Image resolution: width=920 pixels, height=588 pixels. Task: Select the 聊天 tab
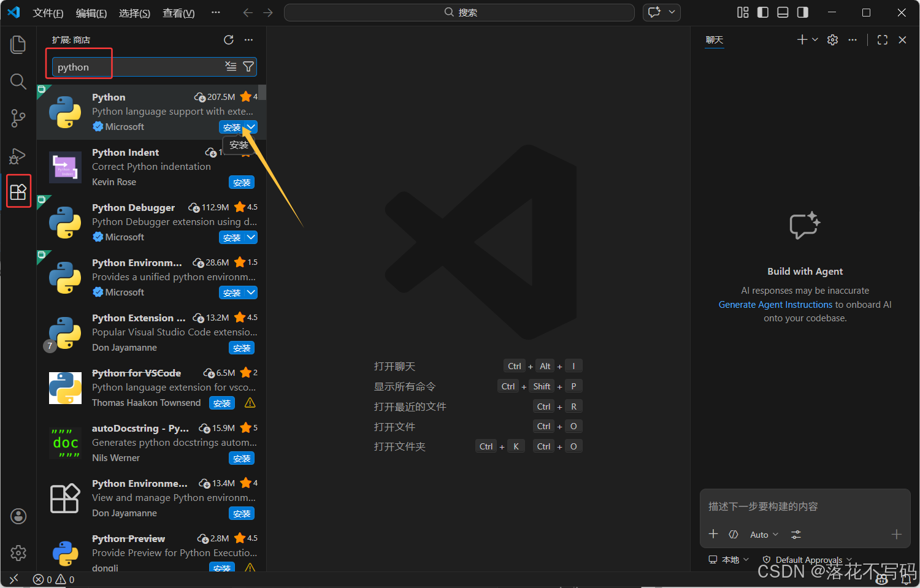[x=715, y=40]
